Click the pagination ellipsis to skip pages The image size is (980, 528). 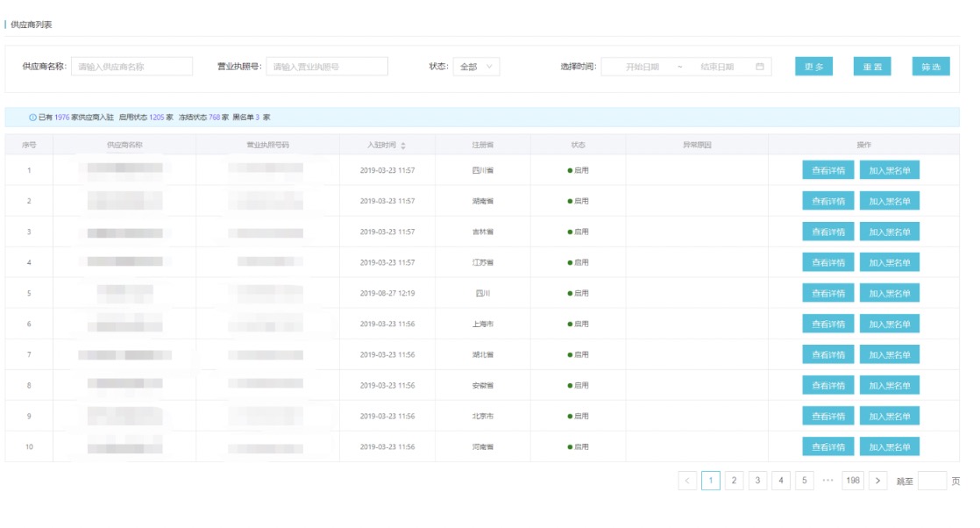(x=827, y=481)
